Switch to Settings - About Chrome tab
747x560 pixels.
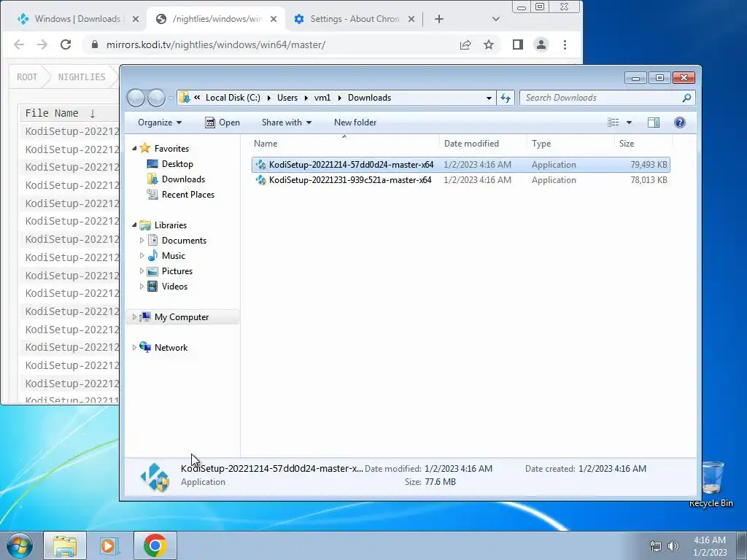(x=355, y=19)
